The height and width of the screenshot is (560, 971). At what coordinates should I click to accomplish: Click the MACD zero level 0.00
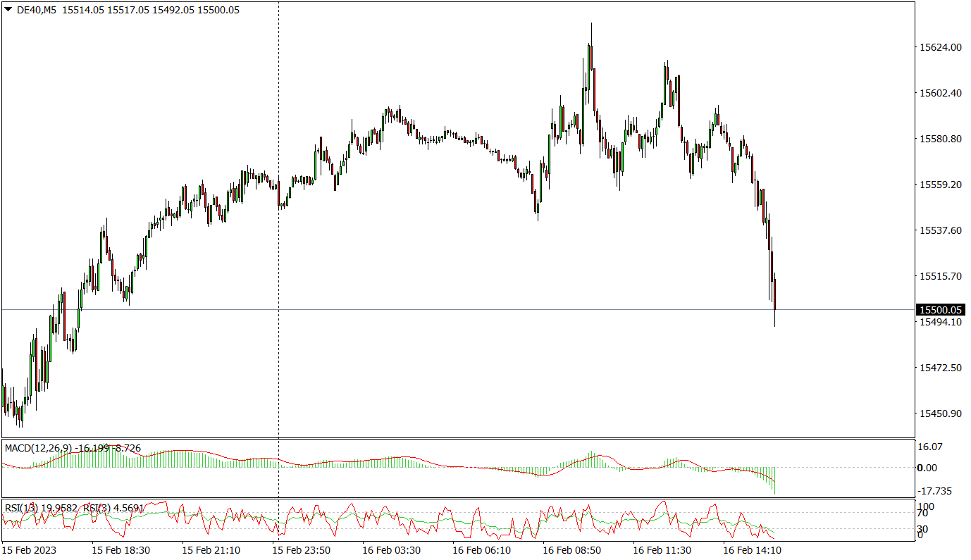coord(929,468)
